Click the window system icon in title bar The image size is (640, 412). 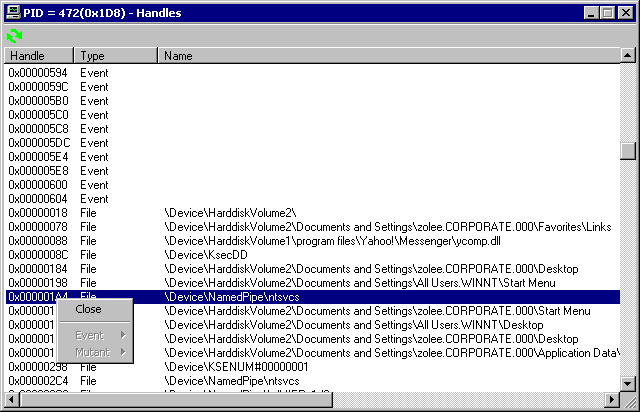coord(12,12)
